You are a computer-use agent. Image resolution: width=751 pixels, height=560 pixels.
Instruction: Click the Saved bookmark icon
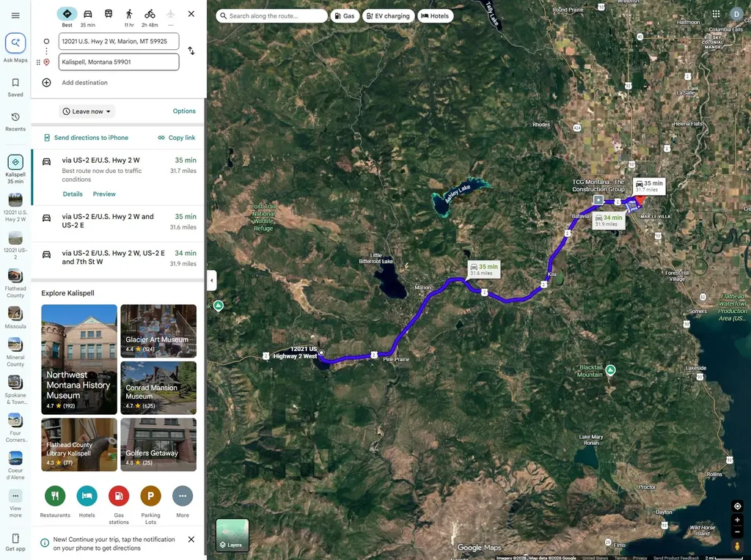click(15, 83)
